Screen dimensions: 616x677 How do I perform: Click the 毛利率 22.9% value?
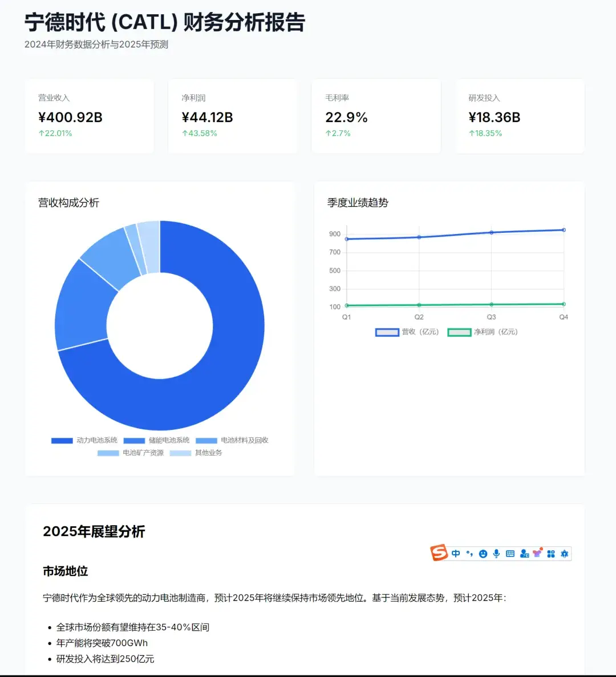[346, 117]
